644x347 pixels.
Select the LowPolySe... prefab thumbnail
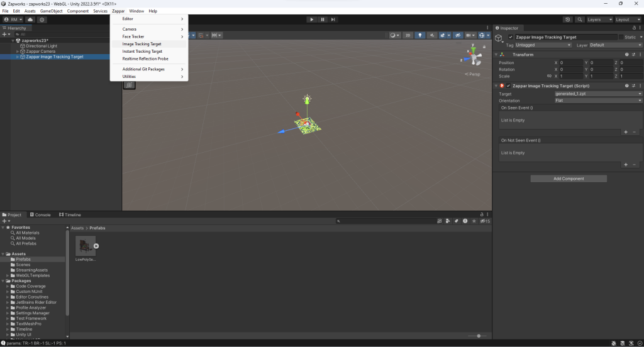coord(86,246)
